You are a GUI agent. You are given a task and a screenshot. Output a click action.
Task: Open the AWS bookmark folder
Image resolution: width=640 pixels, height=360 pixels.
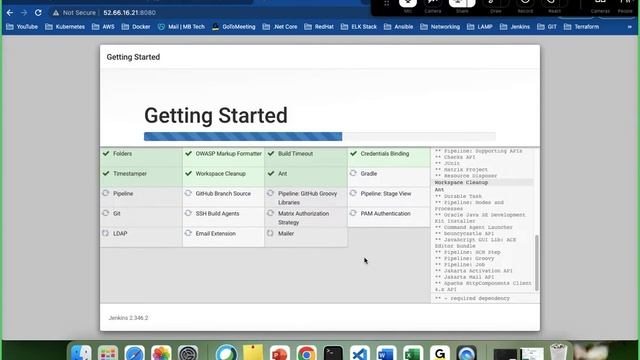(103, 27)
